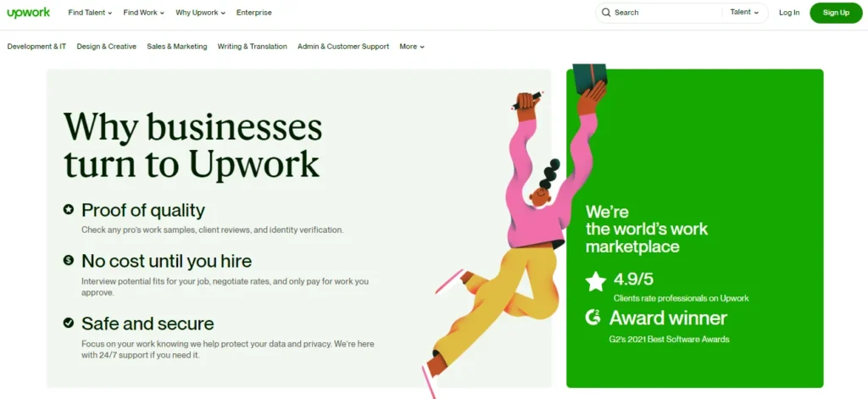
Task: Expand the Find Talent dropdown
Action: [x=90, y=13]
